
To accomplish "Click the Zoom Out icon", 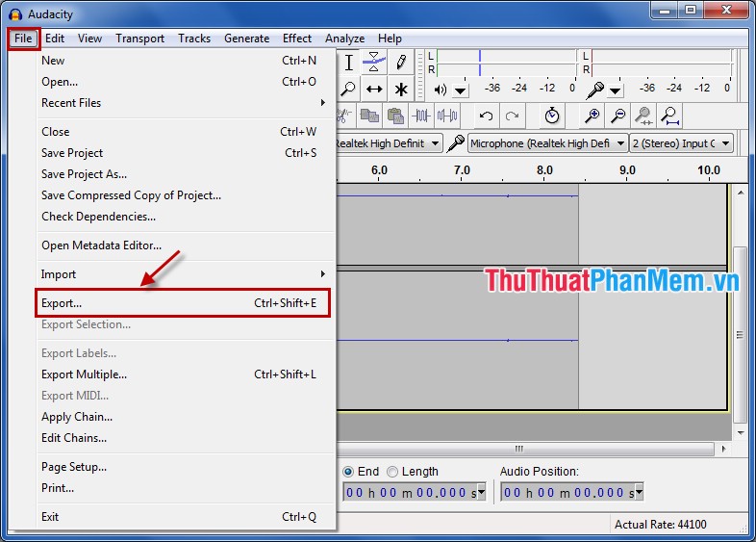I will tap(617, 116).
